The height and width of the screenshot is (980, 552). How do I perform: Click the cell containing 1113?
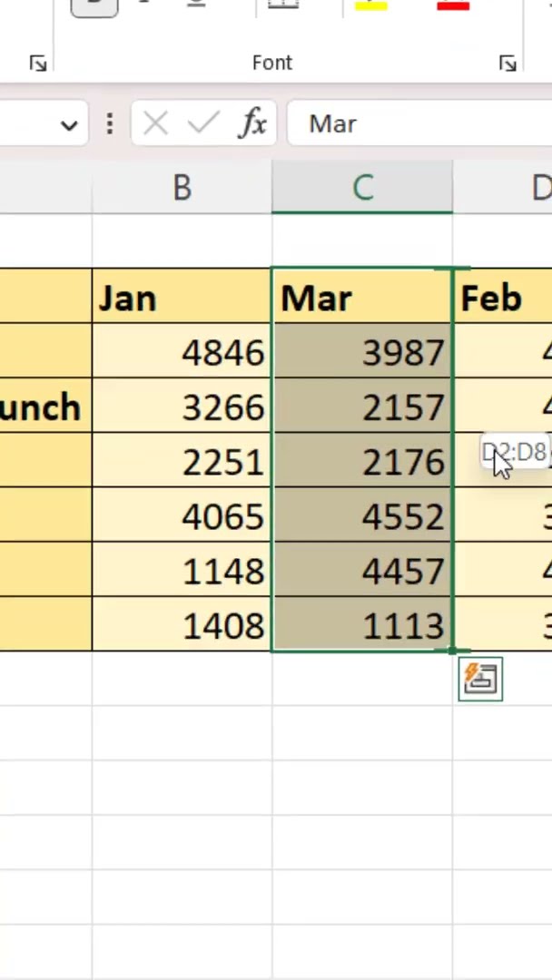(362, 625)
